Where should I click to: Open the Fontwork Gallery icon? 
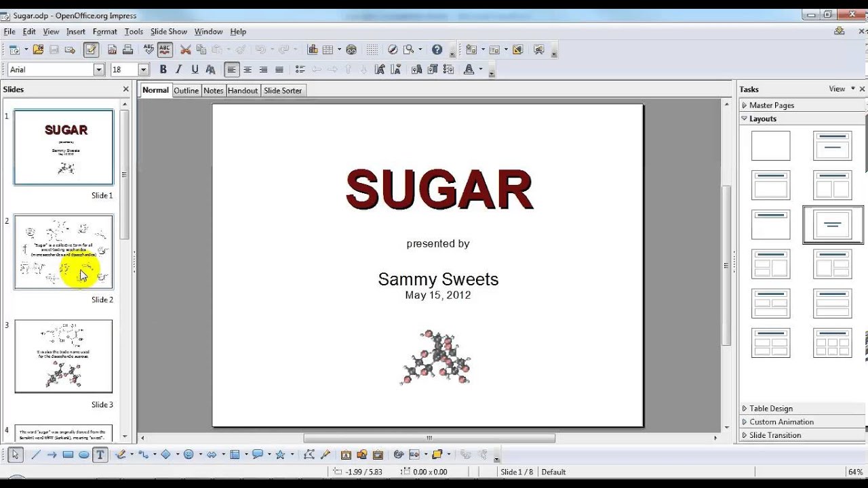(x=346, y=455)
